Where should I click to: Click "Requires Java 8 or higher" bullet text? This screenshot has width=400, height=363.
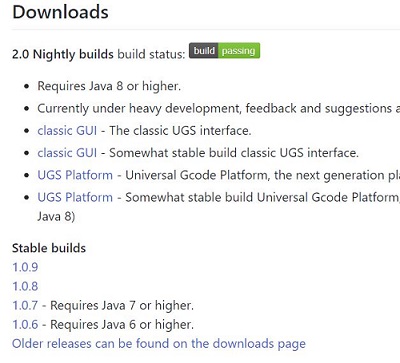click(x=109, y=86)
